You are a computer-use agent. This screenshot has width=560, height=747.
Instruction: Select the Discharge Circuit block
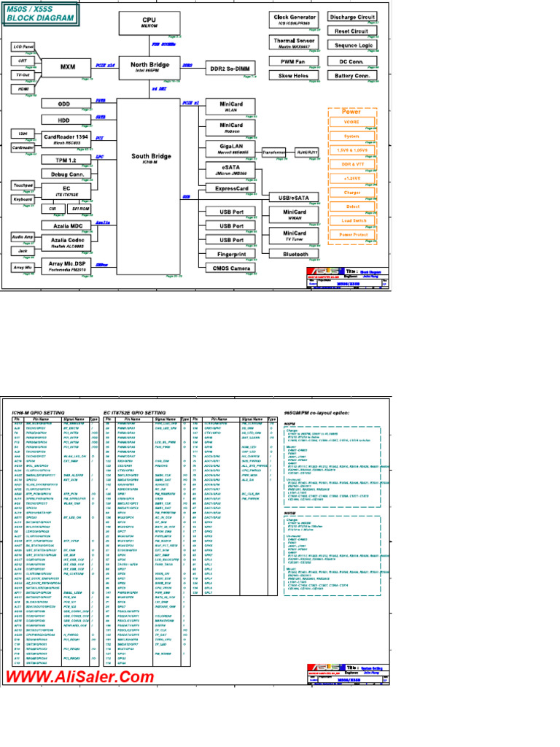click(352, 17)
